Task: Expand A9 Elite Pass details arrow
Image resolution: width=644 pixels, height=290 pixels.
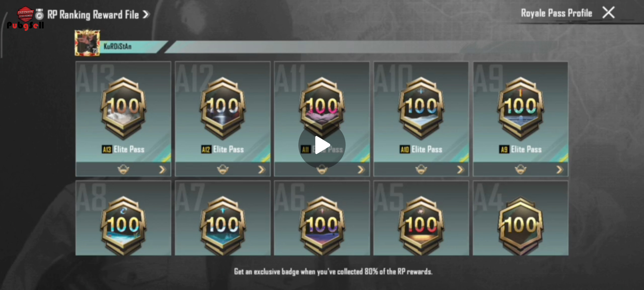Action: point(559,170)
